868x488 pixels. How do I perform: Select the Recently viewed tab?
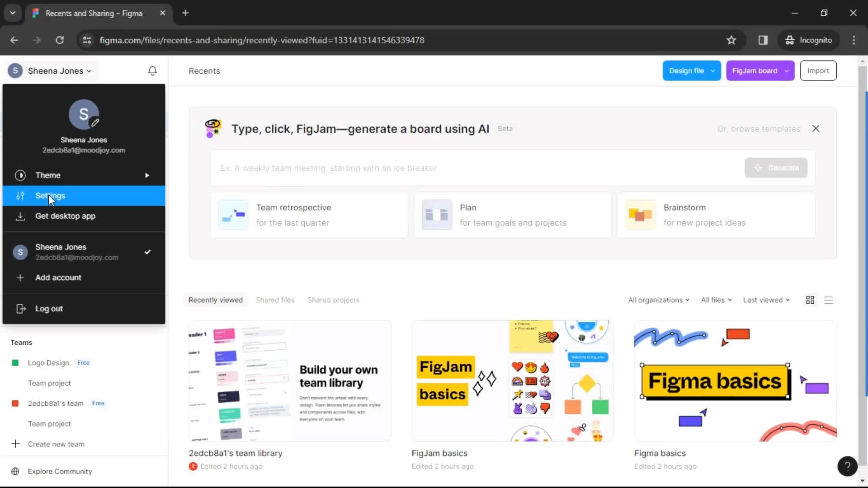(216, 300)
